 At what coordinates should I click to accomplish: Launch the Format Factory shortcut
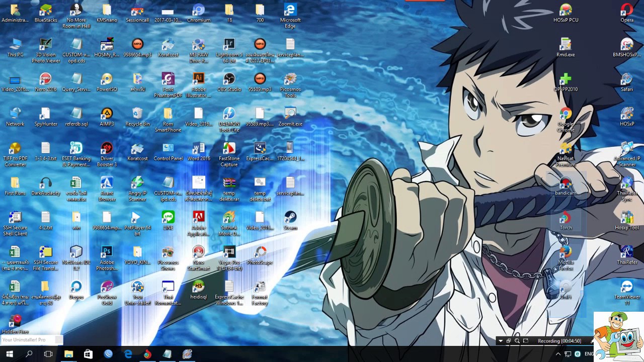[x=260, y=294]
